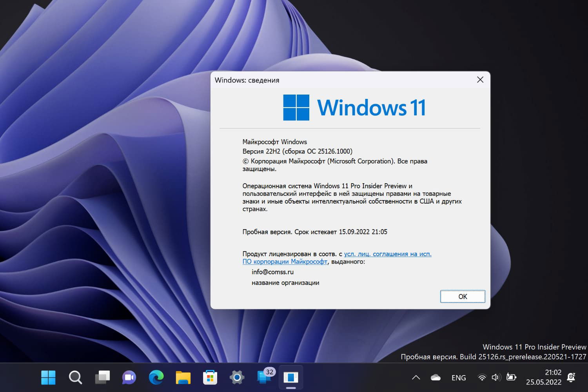Click the 'Build 25126.rs_prerelease.220521-1727' desktop text
Image resolution: width=588 pixels, height=392 pixels.
point(523,357)
